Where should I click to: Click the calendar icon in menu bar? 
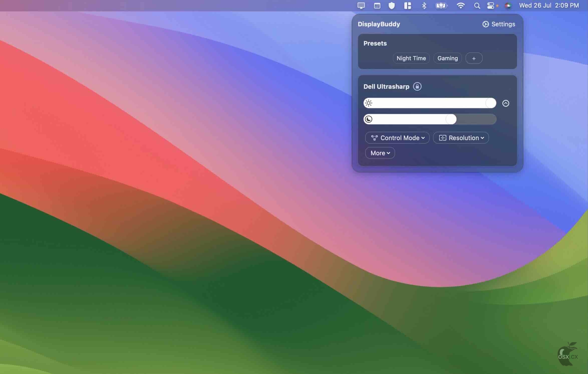pyautogui.click(x=377, y=6)
